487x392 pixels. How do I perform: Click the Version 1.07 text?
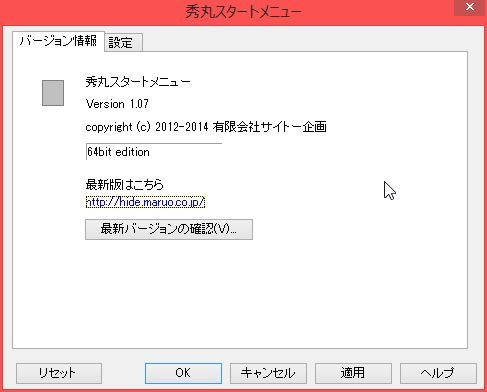[x=117, y=104]
